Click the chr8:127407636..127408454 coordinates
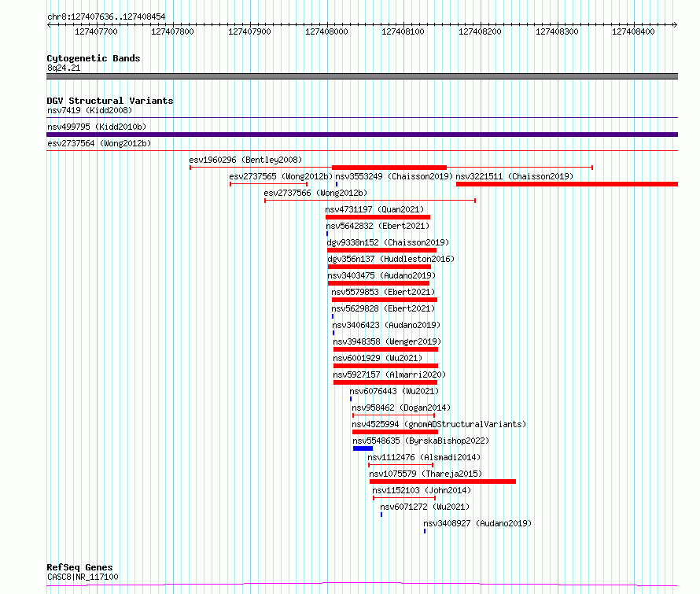The height and width of the screenshot is (594, 700). coord(106,17)
